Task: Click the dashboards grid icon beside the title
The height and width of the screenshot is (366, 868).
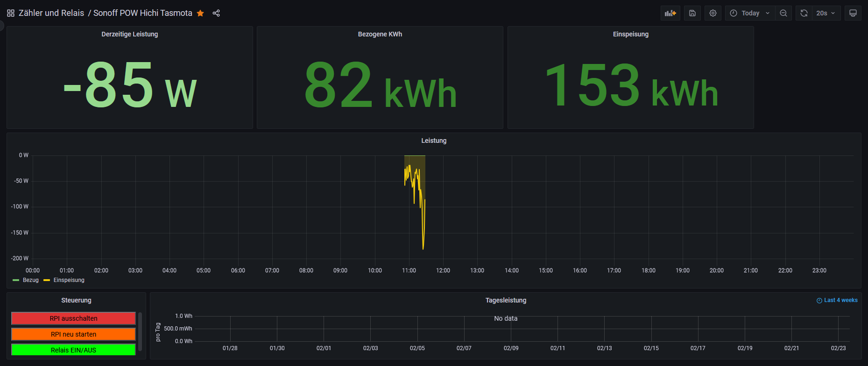Action: (10, 13)
